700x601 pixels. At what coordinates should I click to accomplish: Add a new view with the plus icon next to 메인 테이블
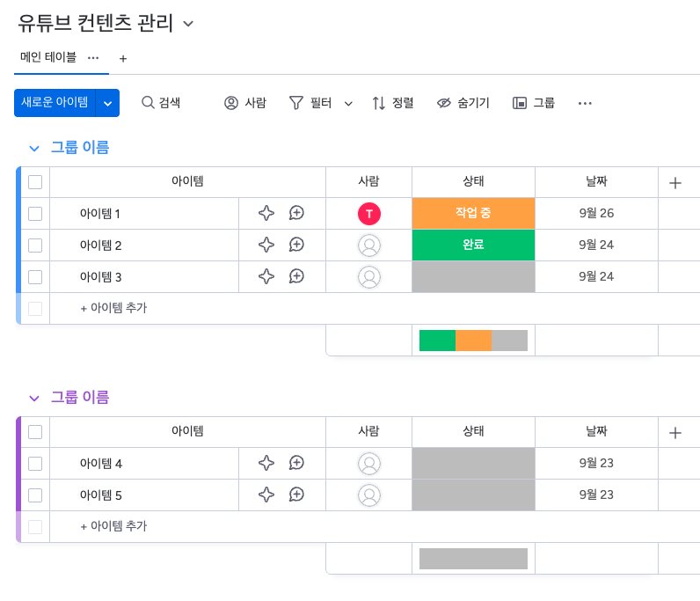[123, 58]
